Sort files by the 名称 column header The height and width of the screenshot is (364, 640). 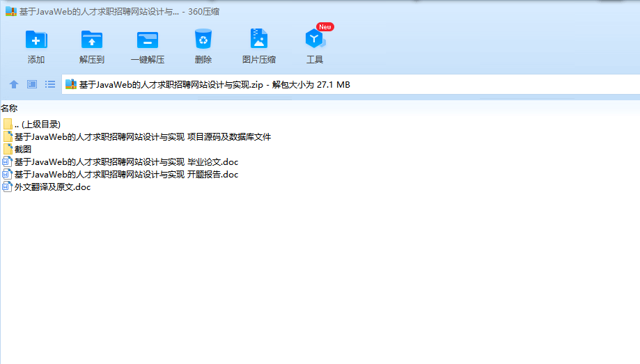pos(9,109)
